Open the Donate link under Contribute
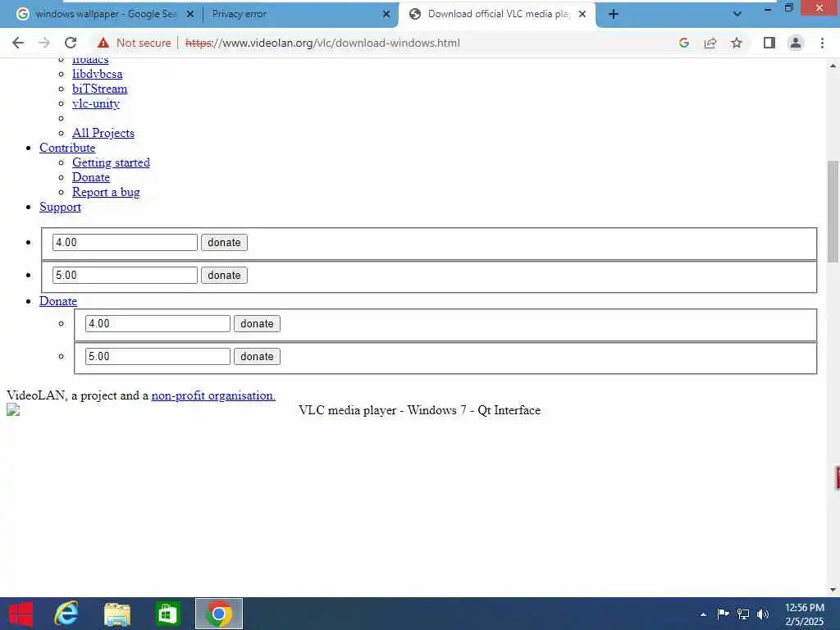 91,177
